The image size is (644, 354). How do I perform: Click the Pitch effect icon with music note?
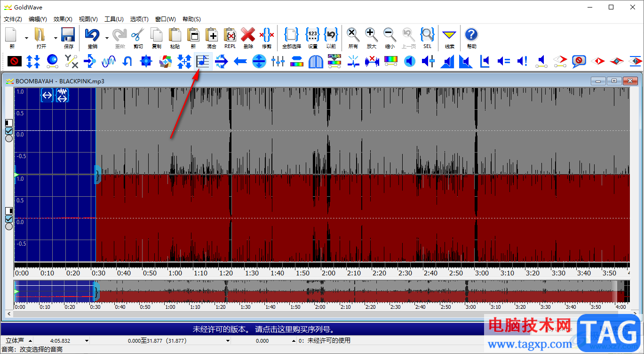point(203,61)
